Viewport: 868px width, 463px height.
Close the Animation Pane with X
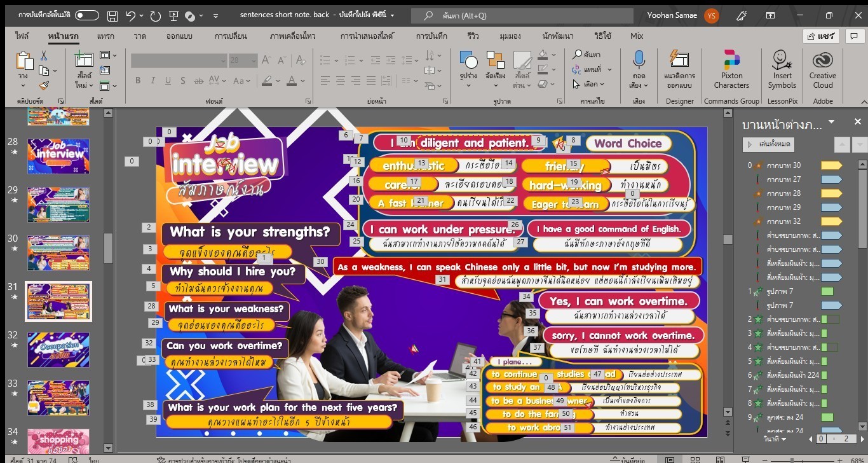click(x=857, y=122)
